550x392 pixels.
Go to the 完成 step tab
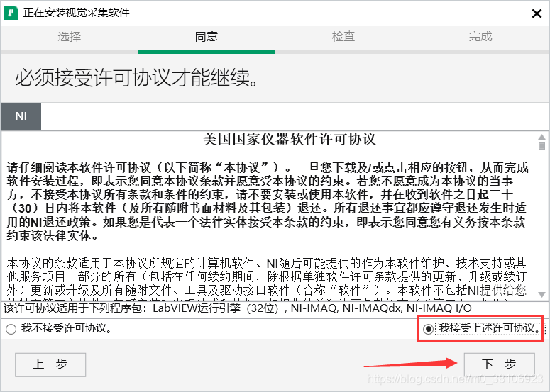tap(480, 36)
